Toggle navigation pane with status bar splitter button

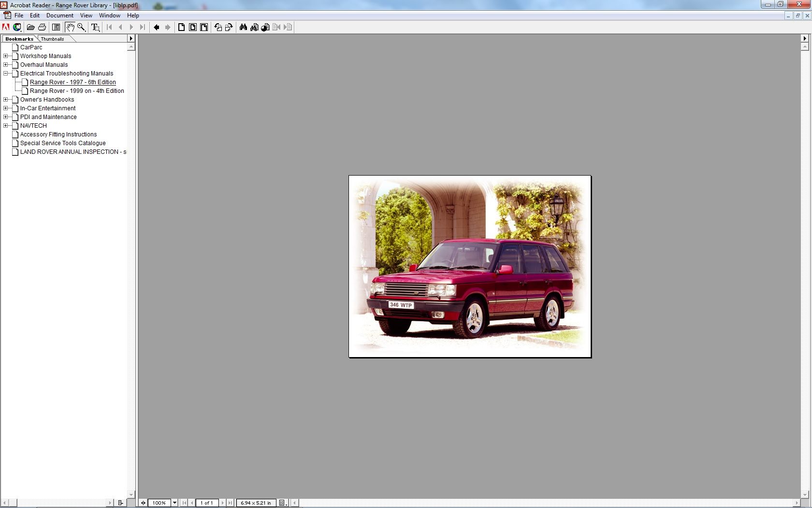[143, 503]
